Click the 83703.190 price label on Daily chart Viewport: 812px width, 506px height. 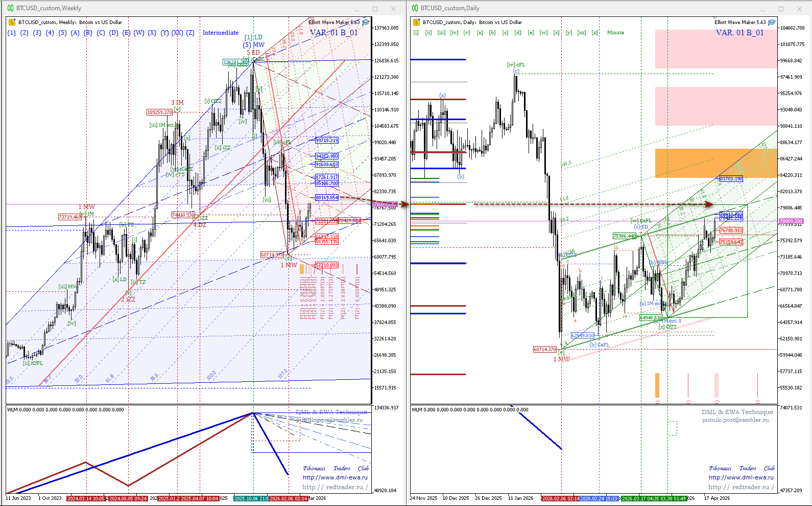[x=731, y=179]
